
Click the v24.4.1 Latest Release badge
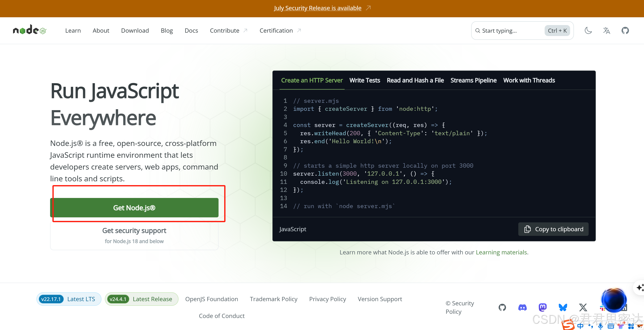pyautogui.click(x=141, y=299)
